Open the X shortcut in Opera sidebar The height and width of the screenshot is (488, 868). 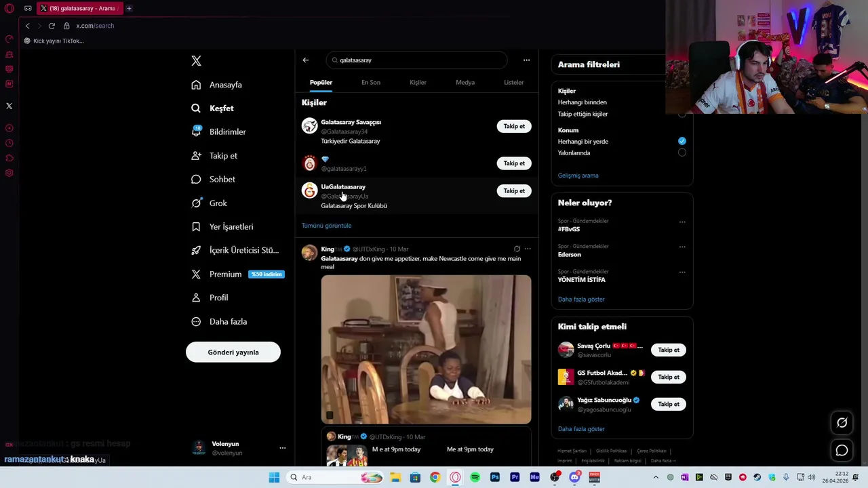pos(9,106)
